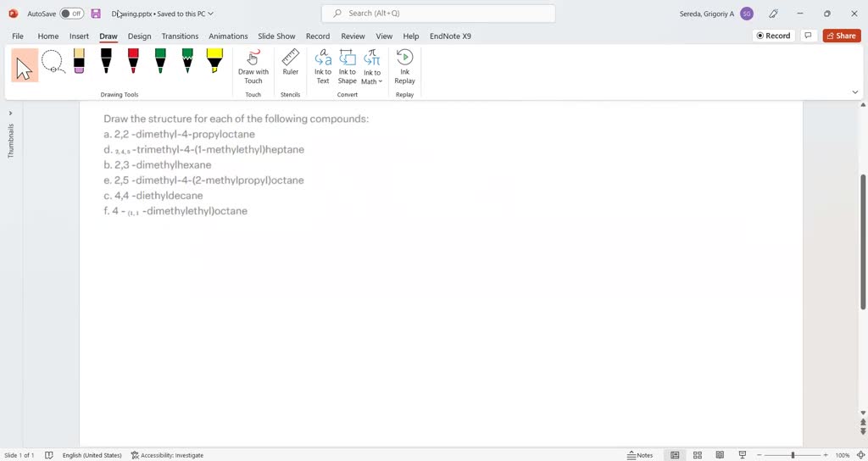Toggle the AutoSave switch

(x=71, y=14)
